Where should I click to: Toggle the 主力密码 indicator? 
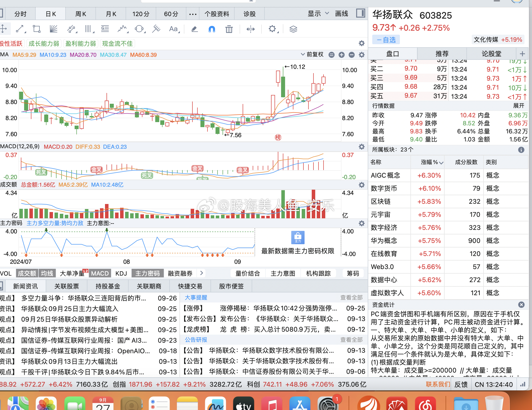pos(147,273)
